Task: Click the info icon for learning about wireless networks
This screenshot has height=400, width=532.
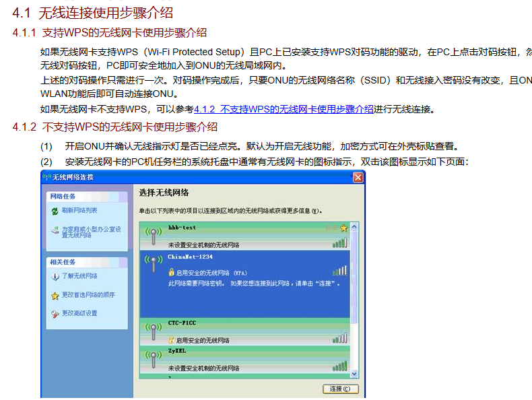Action: (x=55, y=276)
